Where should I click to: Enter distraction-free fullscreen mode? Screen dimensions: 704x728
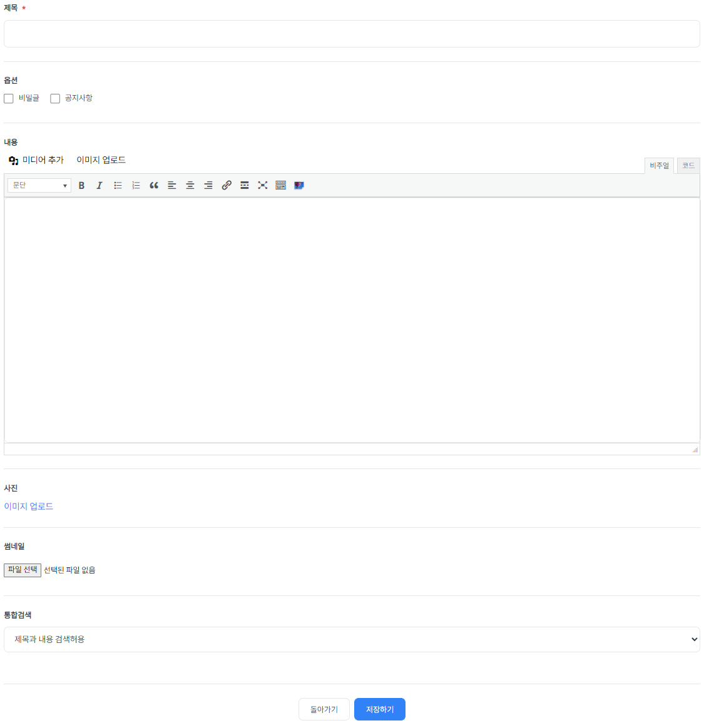click(x=263, y=185)
